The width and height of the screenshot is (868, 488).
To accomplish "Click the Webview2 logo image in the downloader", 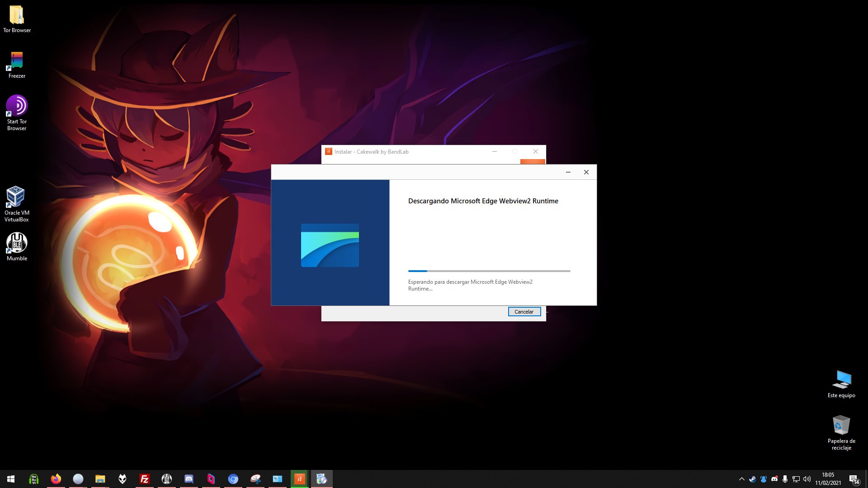I will tap(330, 245).
